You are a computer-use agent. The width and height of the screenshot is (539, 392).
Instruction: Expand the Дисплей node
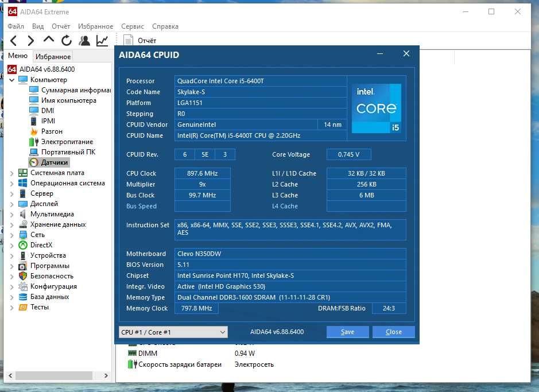11,204
